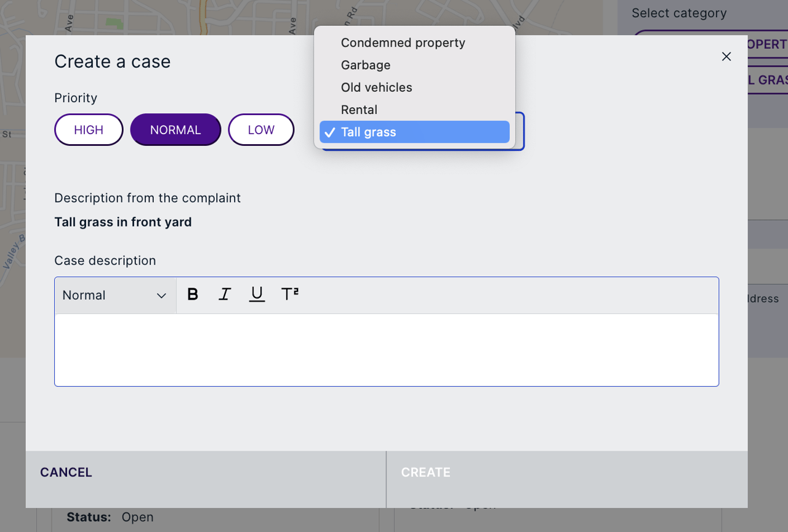Image resolution: width=788 pixels, height=532 pixels.
Task: Switch priority to LOW
Action: (261, 129)
